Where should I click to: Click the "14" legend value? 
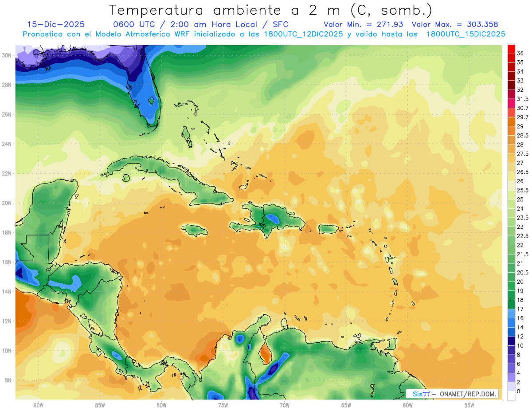pyautogui.click(x=520, y=327)
